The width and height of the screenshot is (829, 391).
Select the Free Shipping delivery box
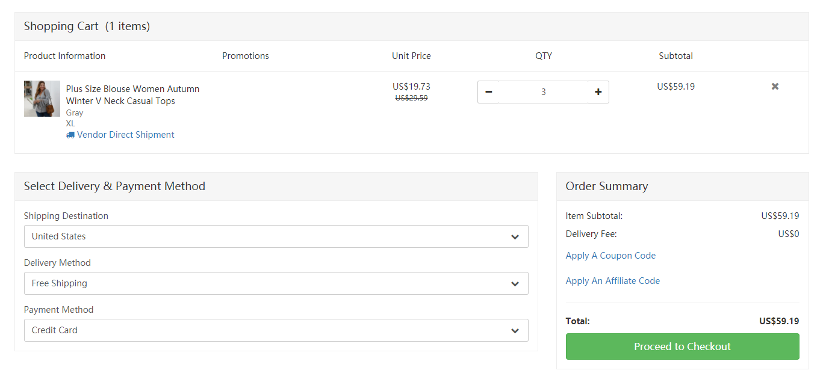(276, 284)
